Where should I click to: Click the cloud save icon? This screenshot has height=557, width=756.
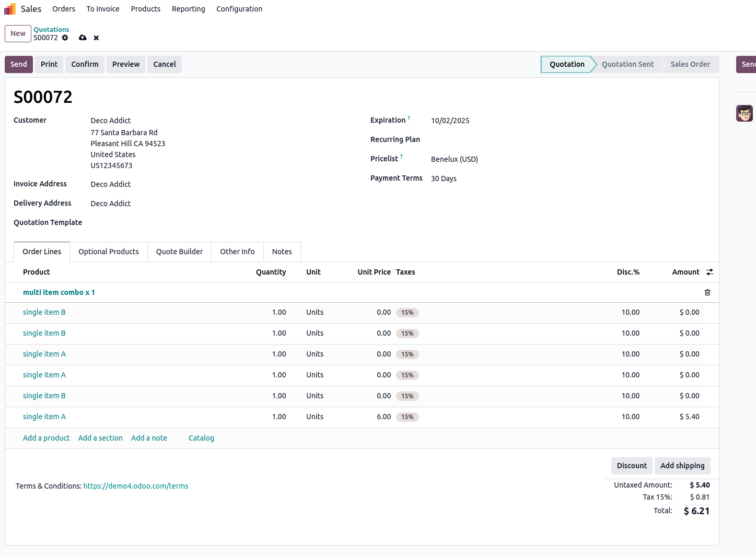click(x=83, y=38)
